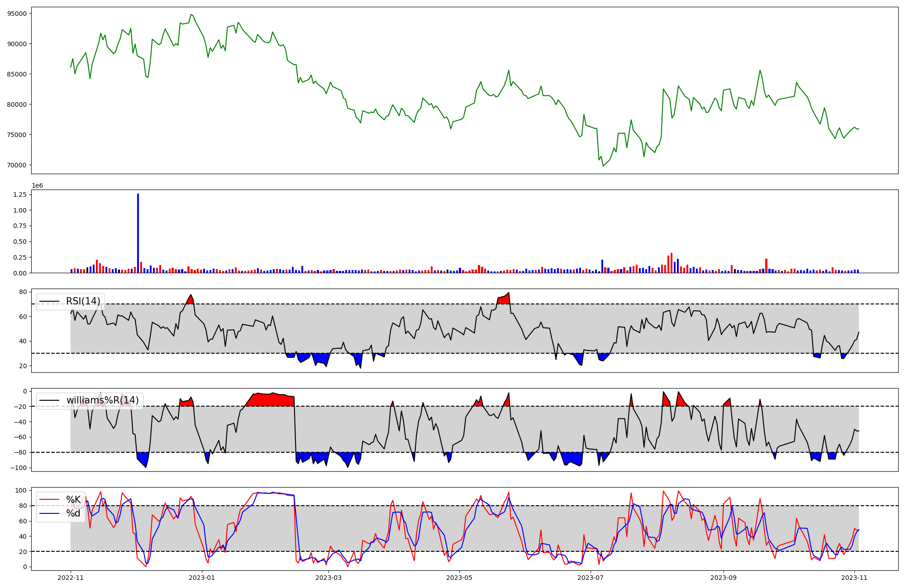
Task: Click the 2023-05 x-axis date label
Action: [459, 578]
